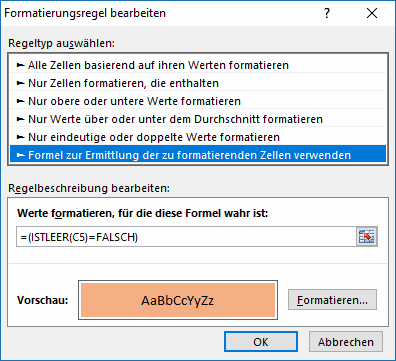This screenshot has width=396, height=361.
Task: Click the arrow bullet before 'Alle Zellen basierend'
Action: pyautogui.click(x=21, y=65)
